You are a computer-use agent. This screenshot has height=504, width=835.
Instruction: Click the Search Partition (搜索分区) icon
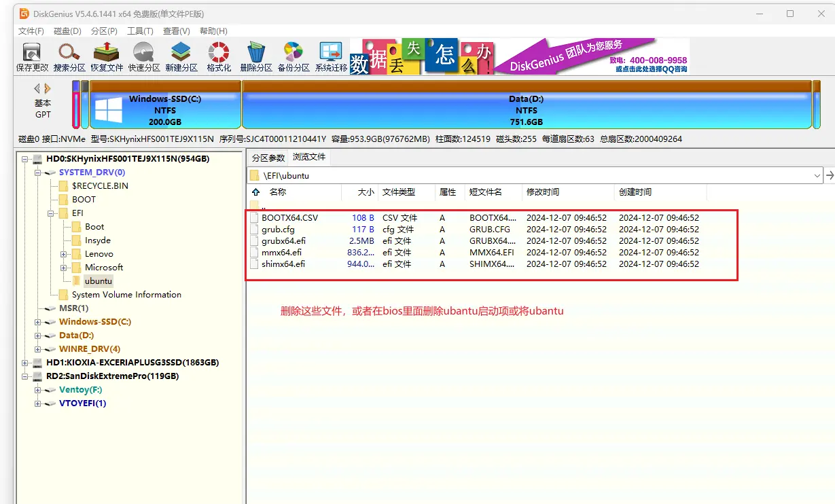click(x=69, y=58)
